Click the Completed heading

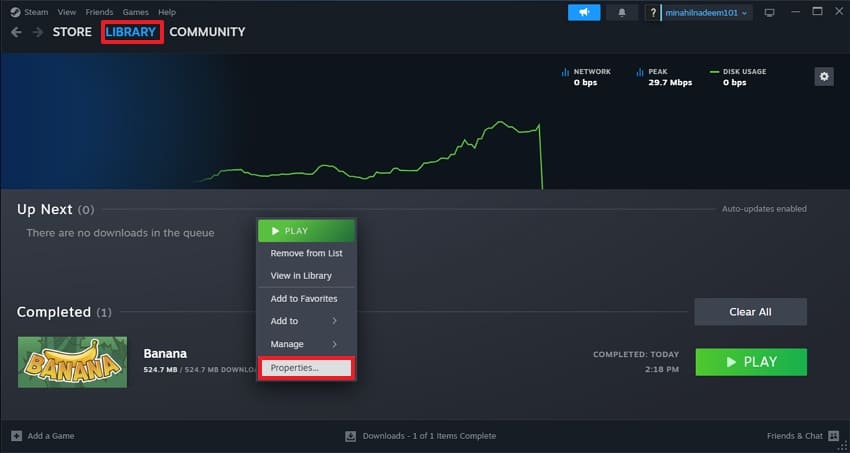[x=54, y=312]
